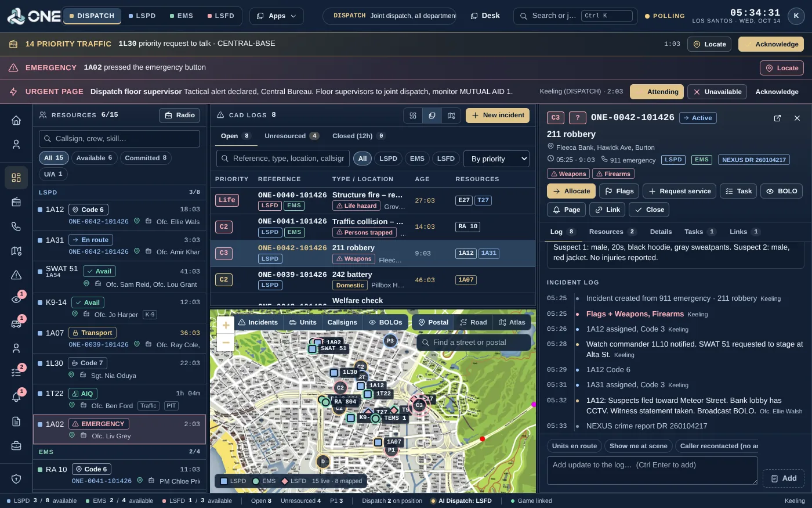The height and width of the screenshot is (508, 812).
Task: Open the incident Tasks tab
Action: tap(700, 232)
